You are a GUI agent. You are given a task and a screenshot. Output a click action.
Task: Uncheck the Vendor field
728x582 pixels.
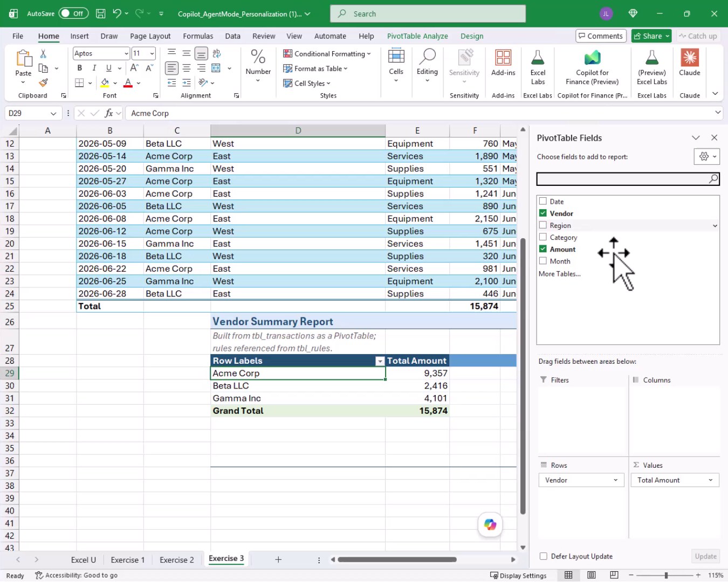point(543,213)
